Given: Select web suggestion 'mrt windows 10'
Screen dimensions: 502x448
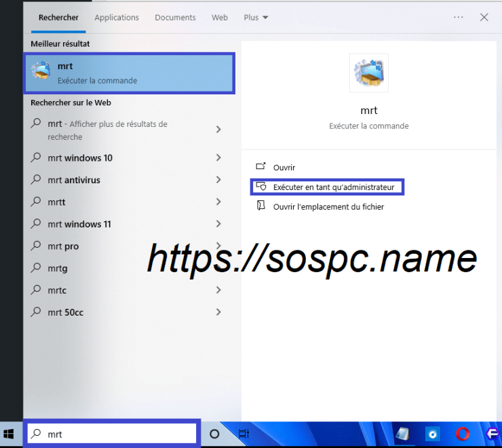Looking at the screenshot, I should (x=80, y=158).
